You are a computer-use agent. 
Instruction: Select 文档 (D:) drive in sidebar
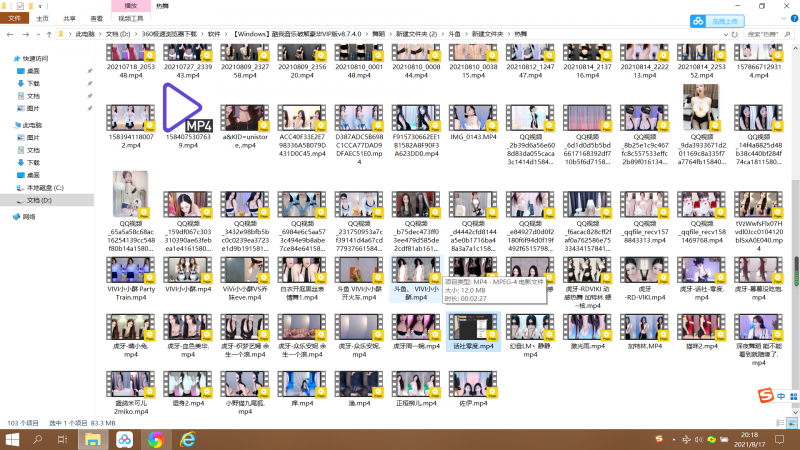pyautogui.click(x=40, y=200)
